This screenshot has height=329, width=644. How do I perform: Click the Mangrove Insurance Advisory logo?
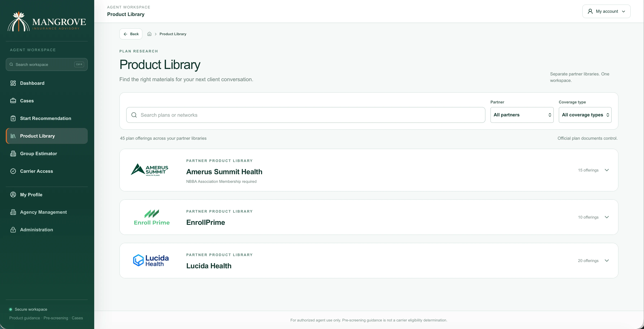coord(47,22)
